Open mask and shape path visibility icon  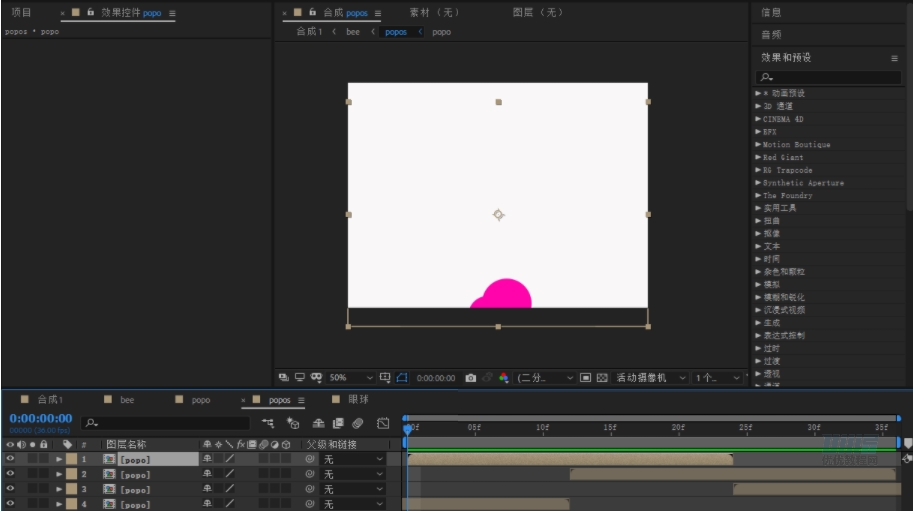click(316, 378)
